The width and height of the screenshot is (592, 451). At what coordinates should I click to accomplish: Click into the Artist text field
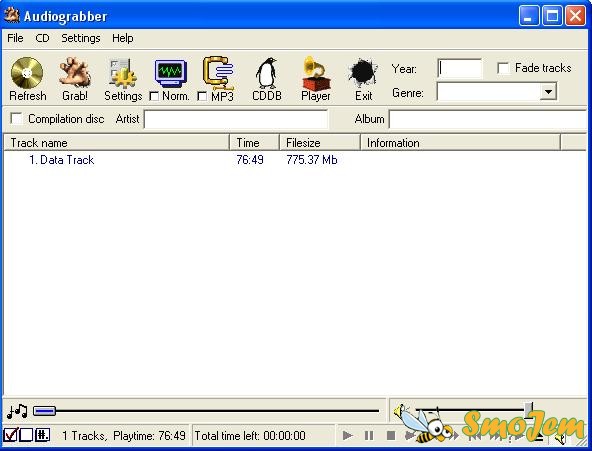click(x=236, y=119)
